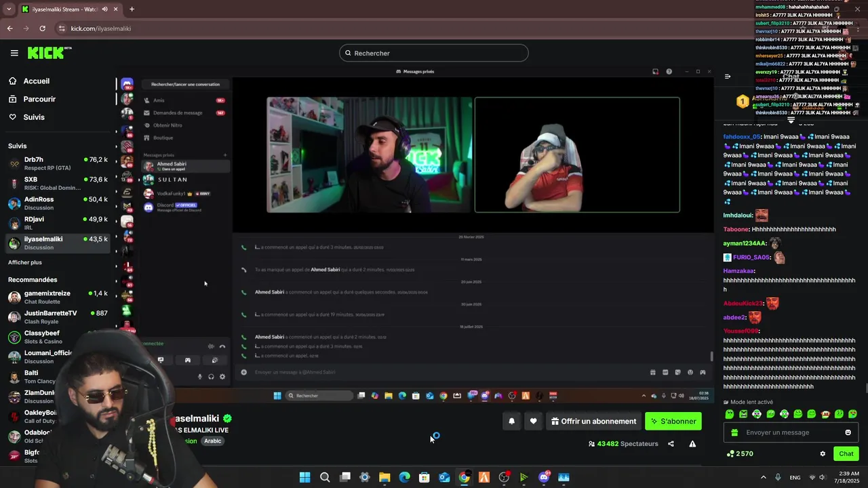This screenshot has height=488, width=868.
Task: Click Obtenir Nitro in Discord
Action: coord(185,125)
